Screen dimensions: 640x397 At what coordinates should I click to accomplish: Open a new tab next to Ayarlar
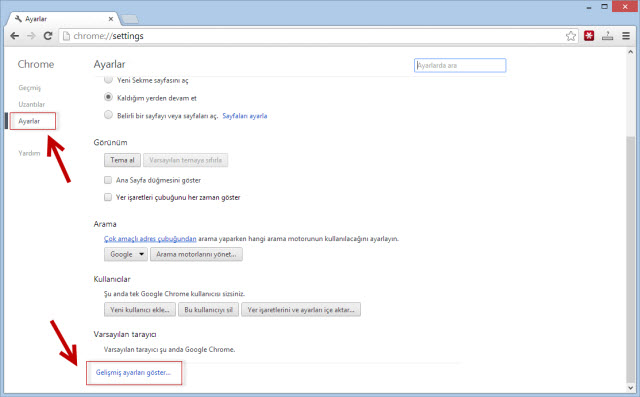(x=130, y=19)
